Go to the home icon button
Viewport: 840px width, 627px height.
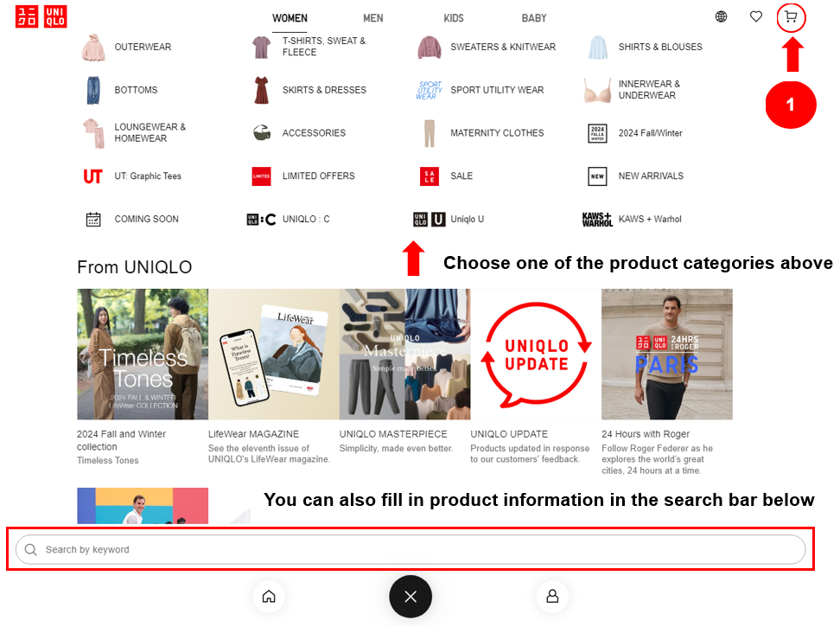click(x=269, y=596)
